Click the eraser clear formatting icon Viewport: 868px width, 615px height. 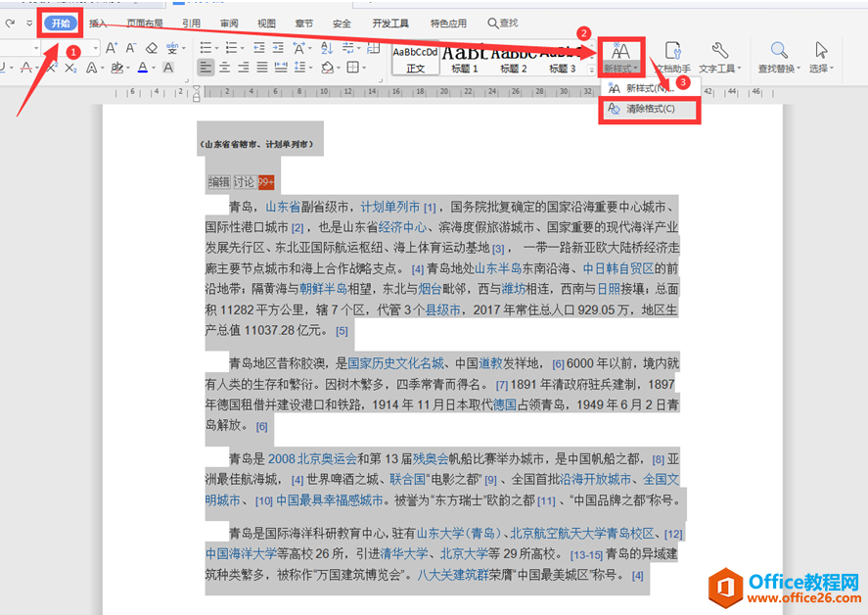(x=152, y=48)
